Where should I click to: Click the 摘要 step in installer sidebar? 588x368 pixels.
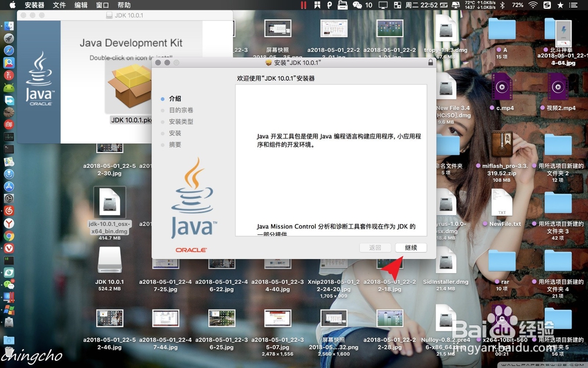click(x=175, y=145)
